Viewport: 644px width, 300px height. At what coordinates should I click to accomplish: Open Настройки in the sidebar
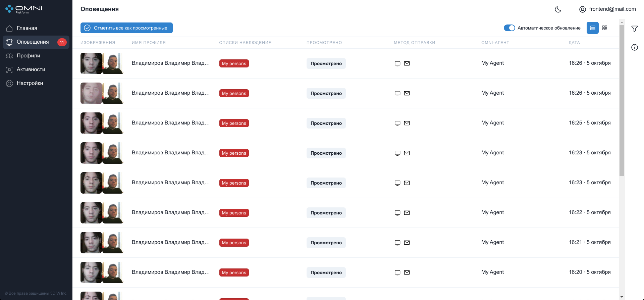(36, 83)
